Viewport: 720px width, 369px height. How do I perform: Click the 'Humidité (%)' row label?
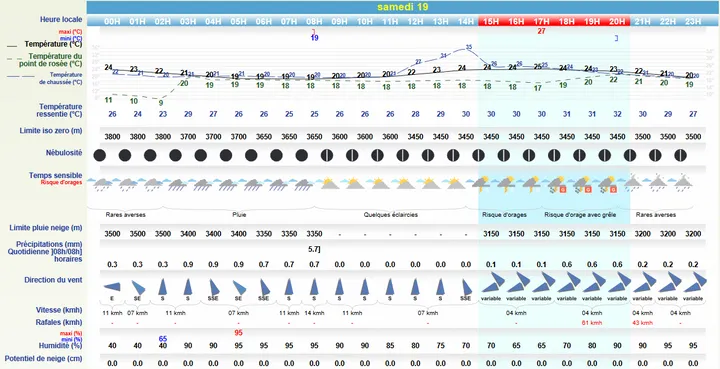tap(60, 345)
